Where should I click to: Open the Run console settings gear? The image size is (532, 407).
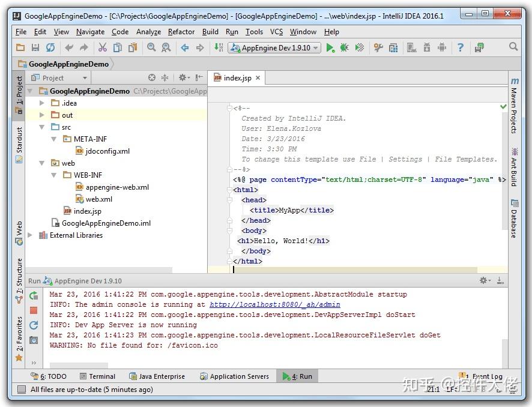coord(483,280)
